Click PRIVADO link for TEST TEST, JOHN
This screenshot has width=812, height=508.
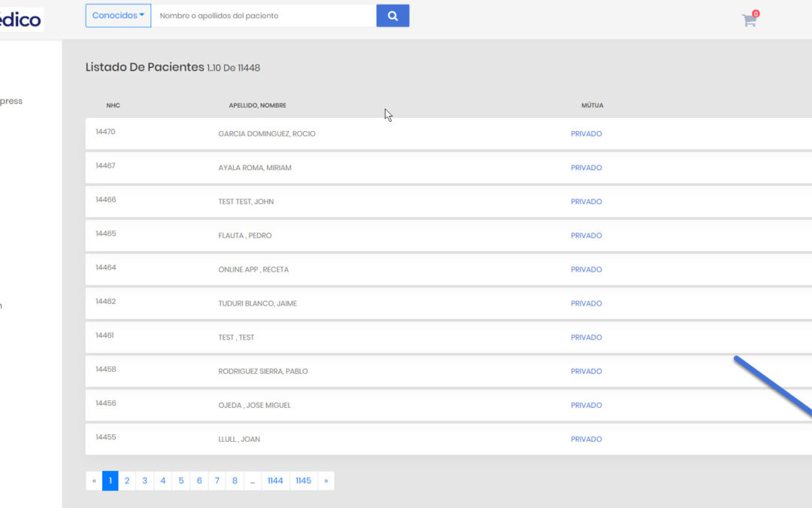[x=586, y=202]
